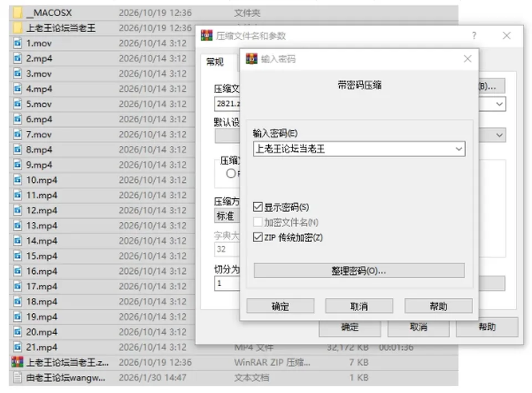Click the dictionary size field showing 32
The width and height of the screenshot is (532, 393).
(x=227, y=249)
